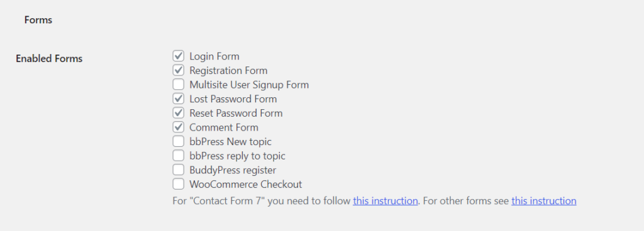Open the Contact Form 7 instruction link
This screenshot has height=231, width=644.
[x=386, y=201]
